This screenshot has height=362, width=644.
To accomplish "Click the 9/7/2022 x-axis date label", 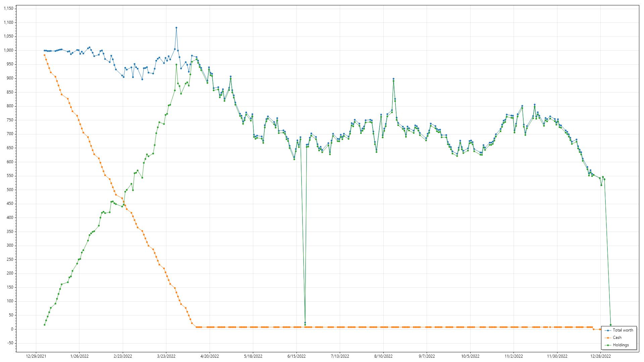I will (x=427, y=356).
